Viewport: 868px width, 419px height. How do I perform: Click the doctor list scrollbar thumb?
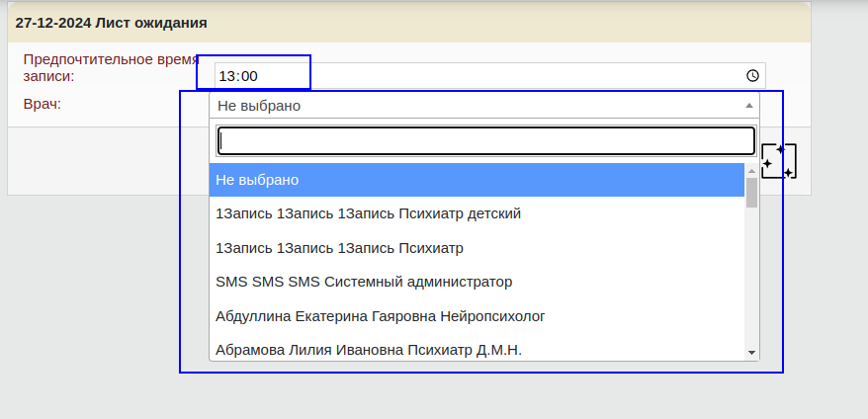tap(751, 193)
